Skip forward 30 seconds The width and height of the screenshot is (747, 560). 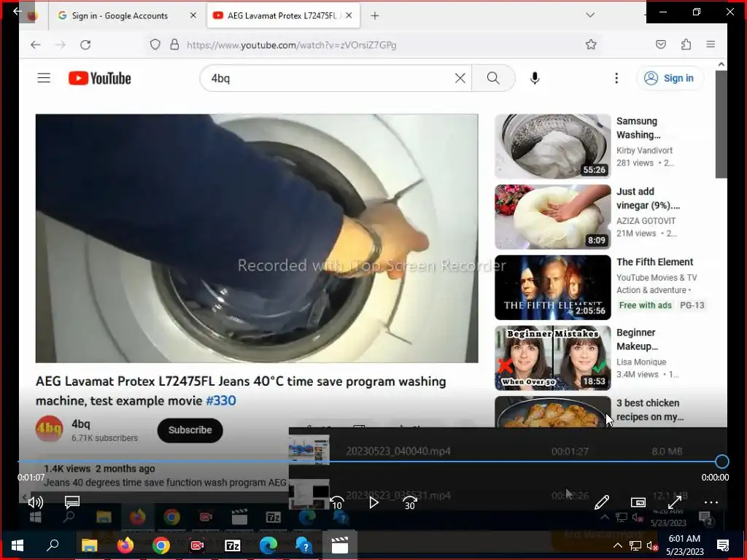(x=410, y=503)
